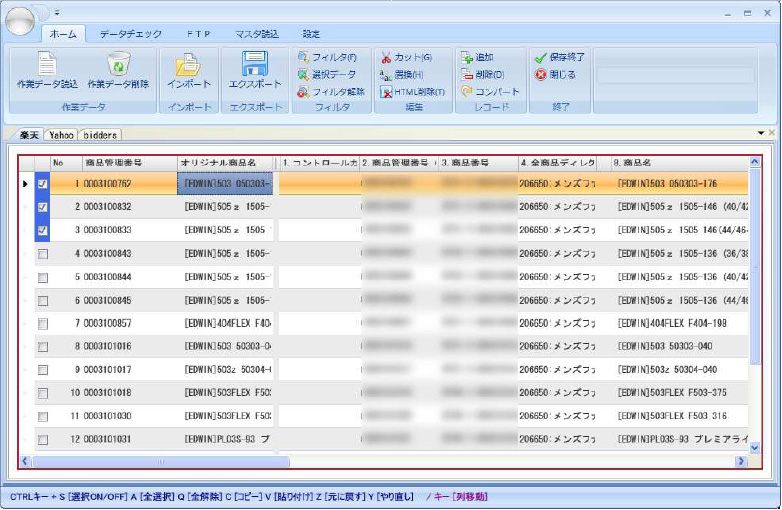
Task: Close the sheet tab panel with small x
Action: pos(772,133)
